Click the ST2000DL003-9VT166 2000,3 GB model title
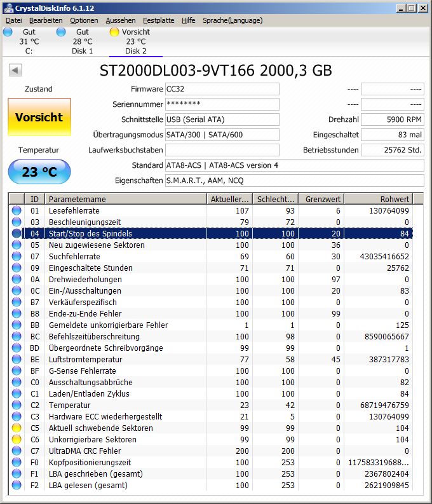 pos(215,71)
